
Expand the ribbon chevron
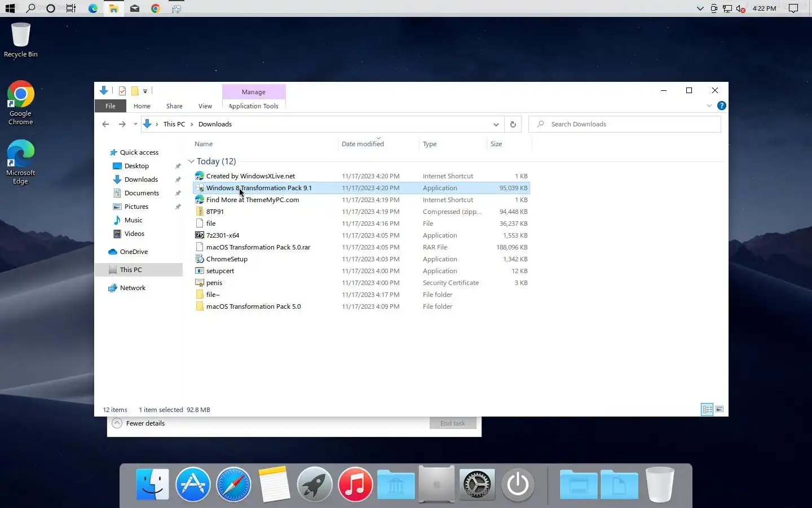coord(709,106)
